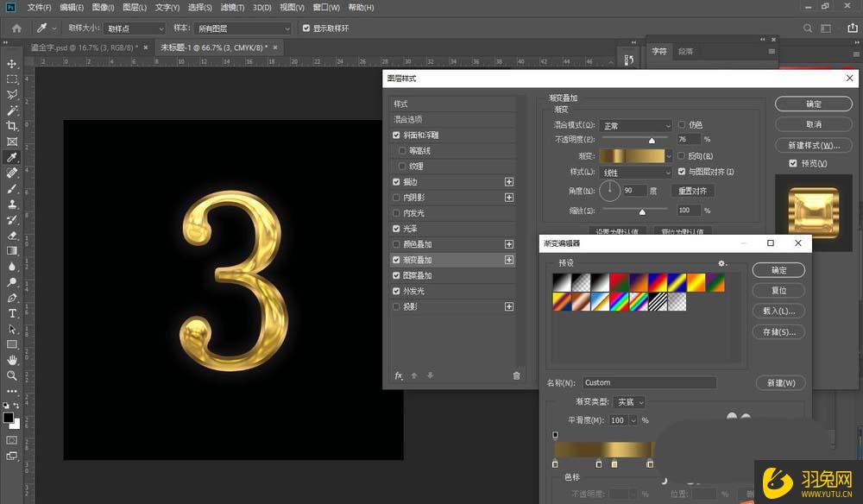
Task: Enable Inner Shadow (内阴影) checkbox
Action: 396,197
